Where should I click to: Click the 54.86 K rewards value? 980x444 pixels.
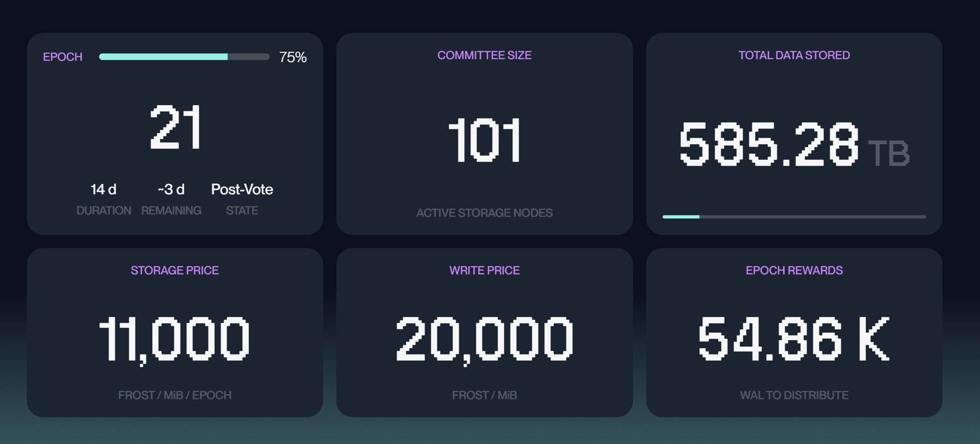pos(794,339)
